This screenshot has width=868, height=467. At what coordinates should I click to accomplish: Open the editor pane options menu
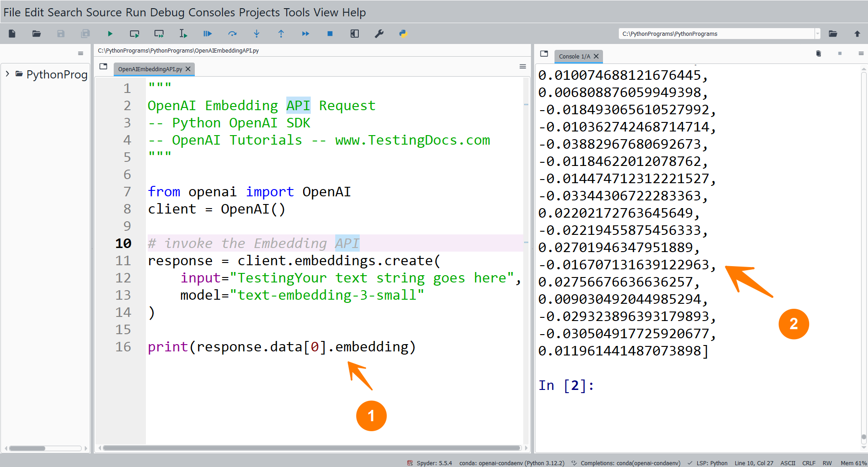click(x=522, y=67)
